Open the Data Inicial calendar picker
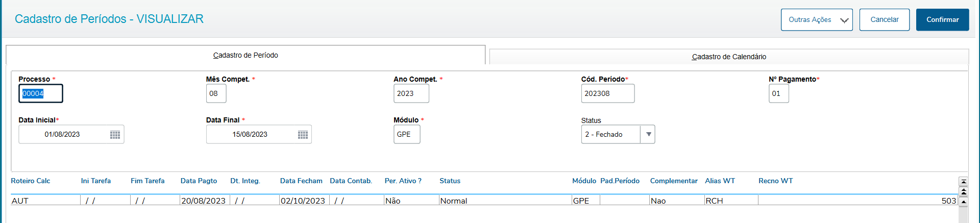This screenshot has width=980, height=223. point(115,135)
